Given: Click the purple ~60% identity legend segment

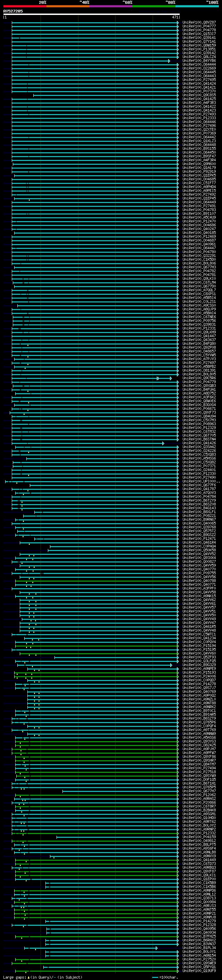Looking at the screenshot, I should click(x=111, y=6).
